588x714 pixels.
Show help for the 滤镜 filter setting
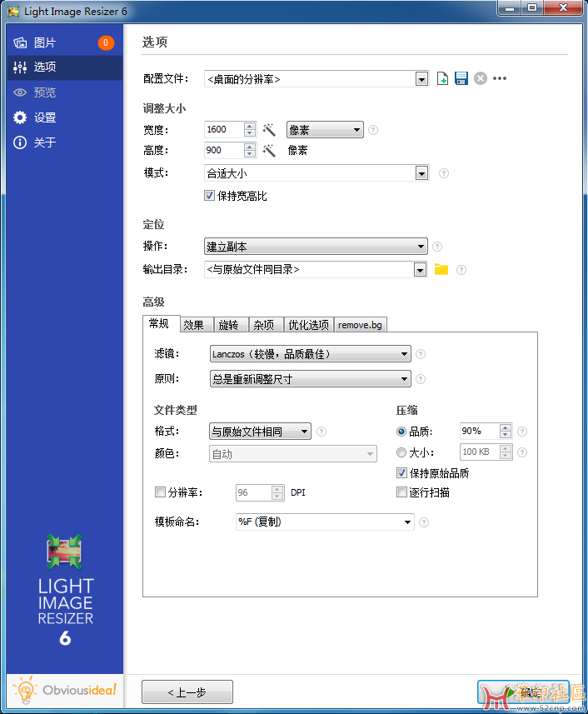pyautogui.click(x=421, y=354)
